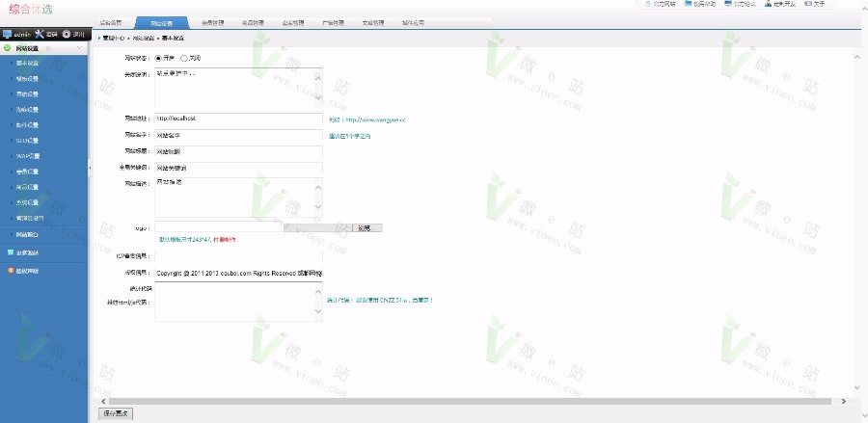This screenshot has width=868, height=423.
Task: Click the 使用帮助 folder icon
Action: click(688, 3)
